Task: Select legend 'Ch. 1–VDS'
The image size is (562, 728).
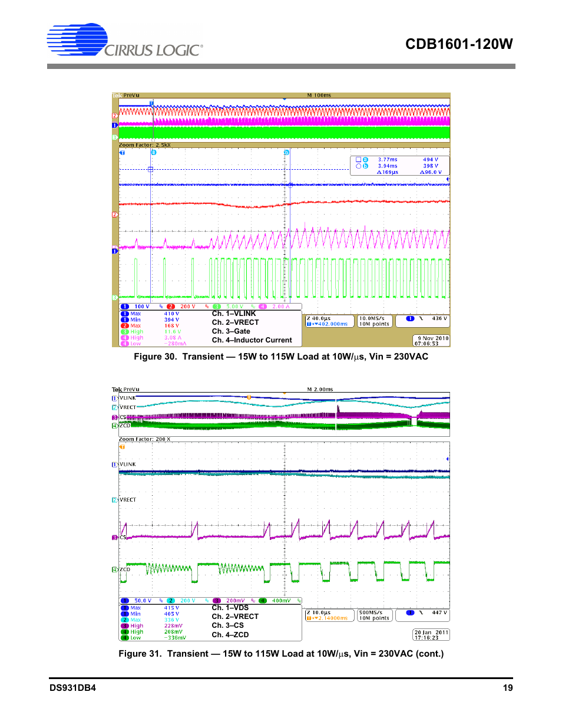Action: (x=230, y=608)
